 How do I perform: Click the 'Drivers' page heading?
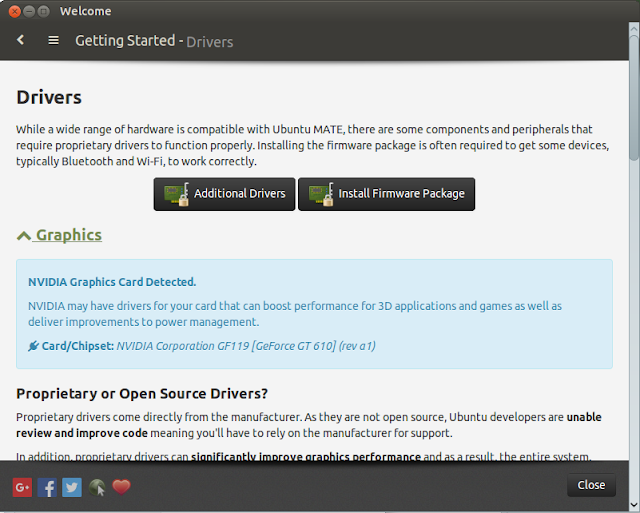click(x=49, y=98)
